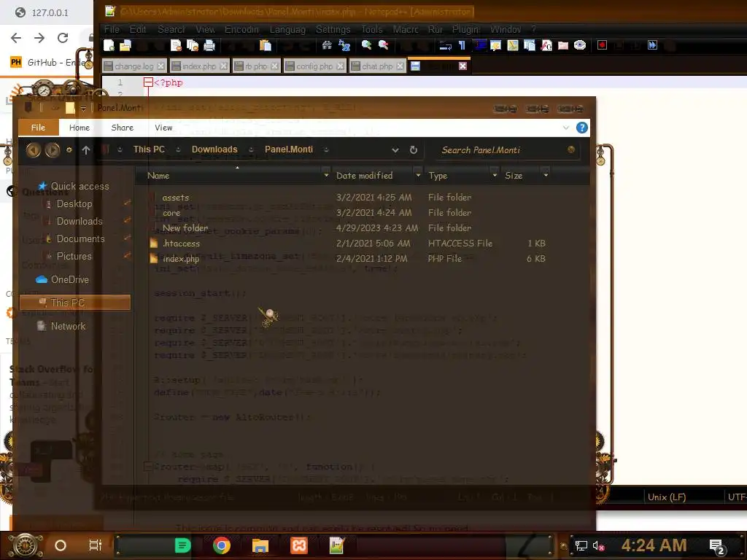The width and height of the screenshot is (747, 560).
Task: Open the address bar history dropdown
Action: pos(395,150)
